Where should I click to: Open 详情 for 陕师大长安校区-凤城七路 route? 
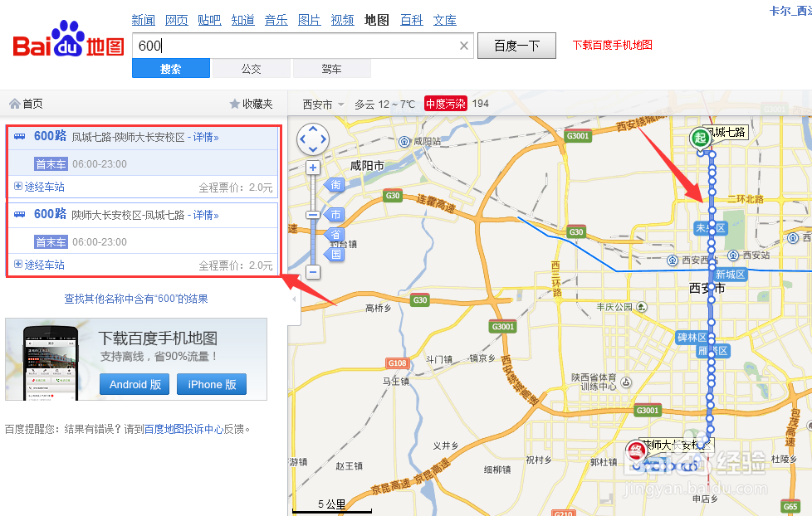(206, 216)
